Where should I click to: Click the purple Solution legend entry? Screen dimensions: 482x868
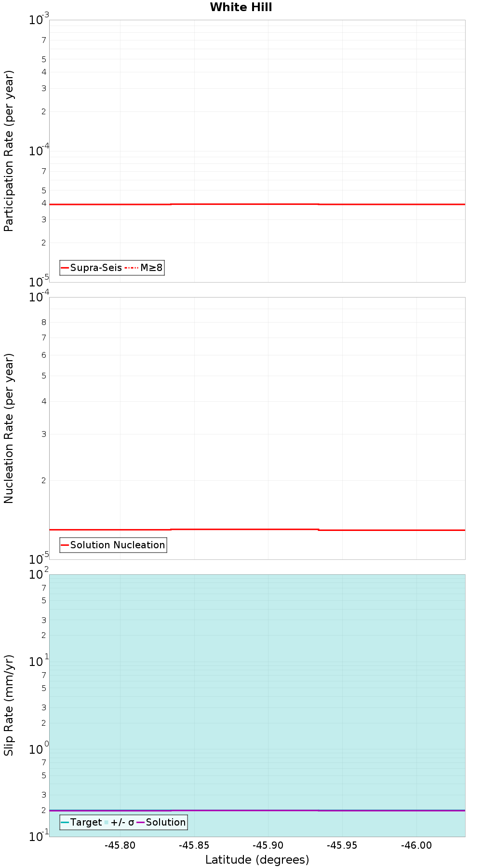161,822
